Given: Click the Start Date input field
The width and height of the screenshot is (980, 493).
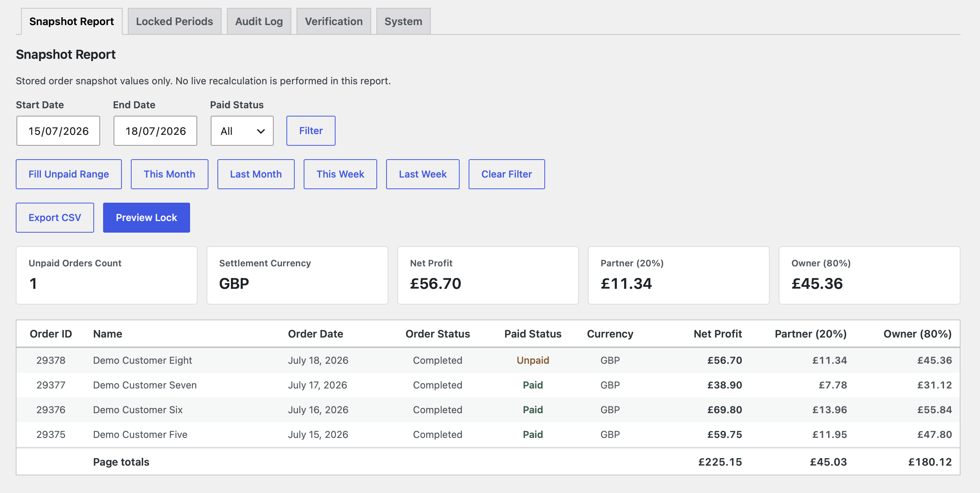Looking at the screenshot, I should click(58, 131).
